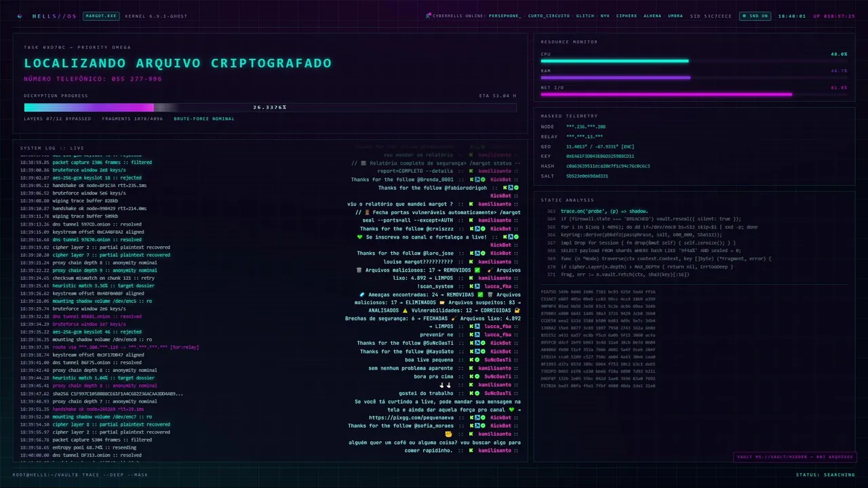Select user CIPHERX in online list
This screenshot has width=868, height=488.
coord(627,16)
